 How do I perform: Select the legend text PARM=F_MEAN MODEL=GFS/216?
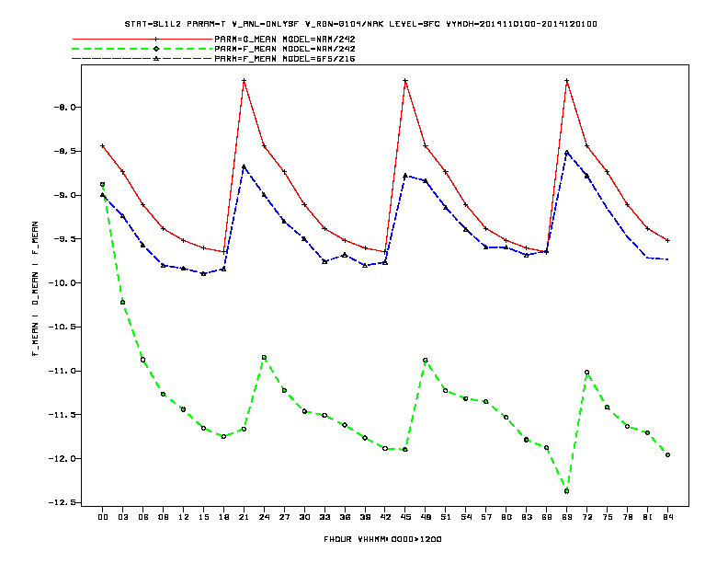[x=285, y=59]
